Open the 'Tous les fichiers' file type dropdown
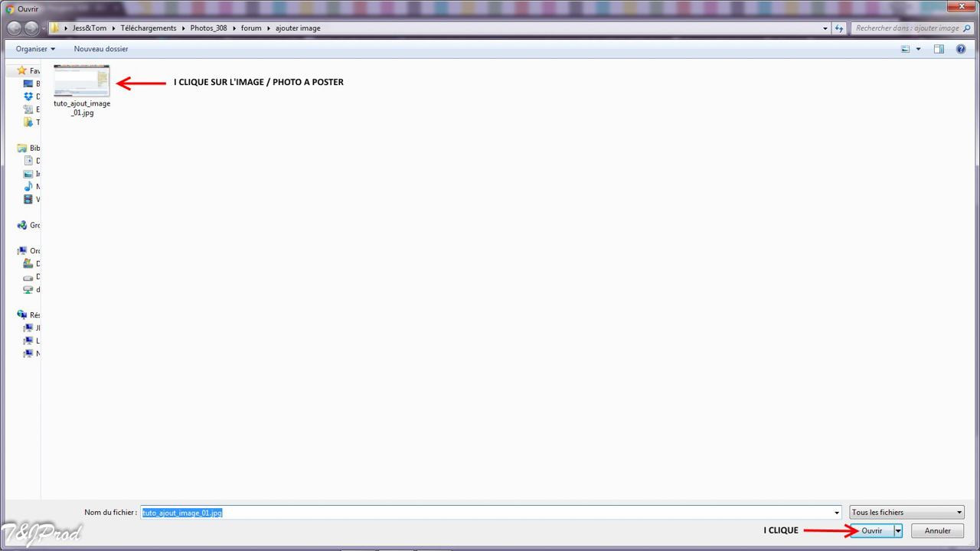This screenshot has height=551, width=980. click(906, 512)
